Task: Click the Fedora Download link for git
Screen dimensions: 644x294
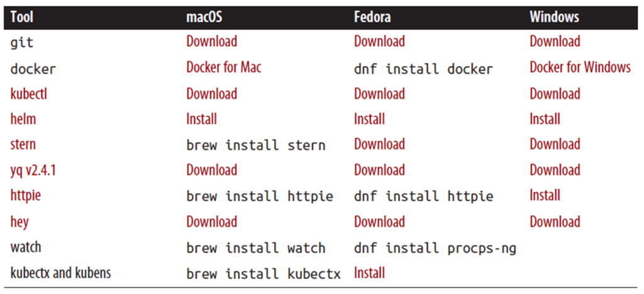Action: pyautogui.click(x=379, y=42)
